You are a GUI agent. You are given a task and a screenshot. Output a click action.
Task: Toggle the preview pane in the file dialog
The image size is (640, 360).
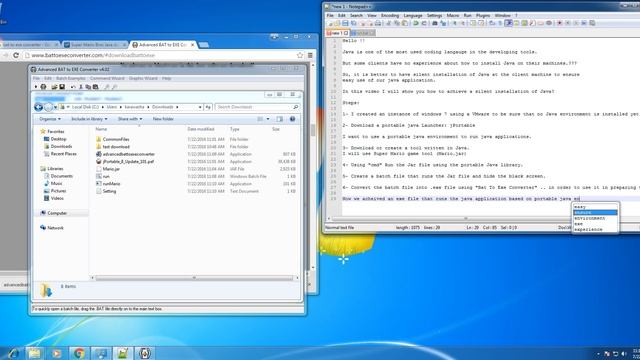coord(280,119)
